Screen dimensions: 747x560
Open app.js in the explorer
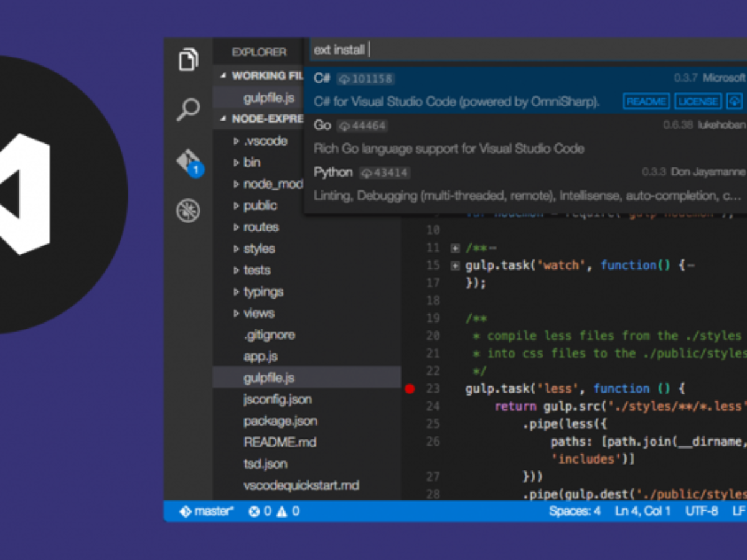coord(260,357)
